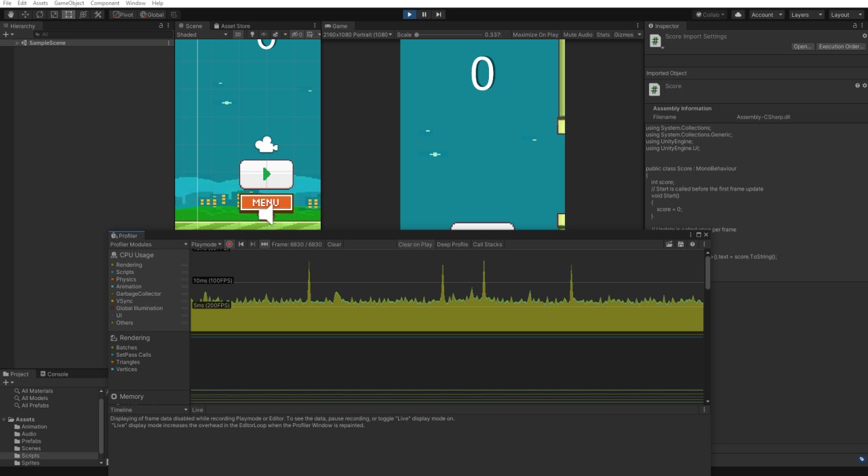Switch to the Console tab

point(54,374)
